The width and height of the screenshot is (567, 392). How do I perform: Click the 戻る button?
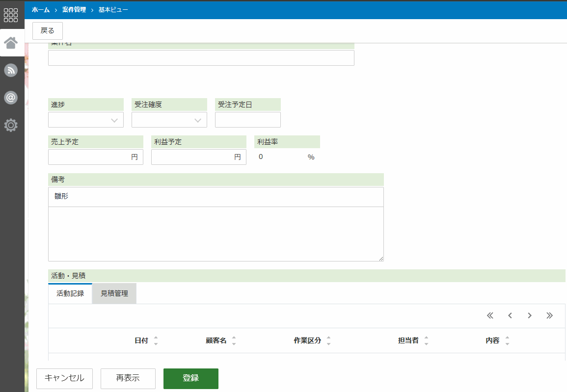pos(47,31)
